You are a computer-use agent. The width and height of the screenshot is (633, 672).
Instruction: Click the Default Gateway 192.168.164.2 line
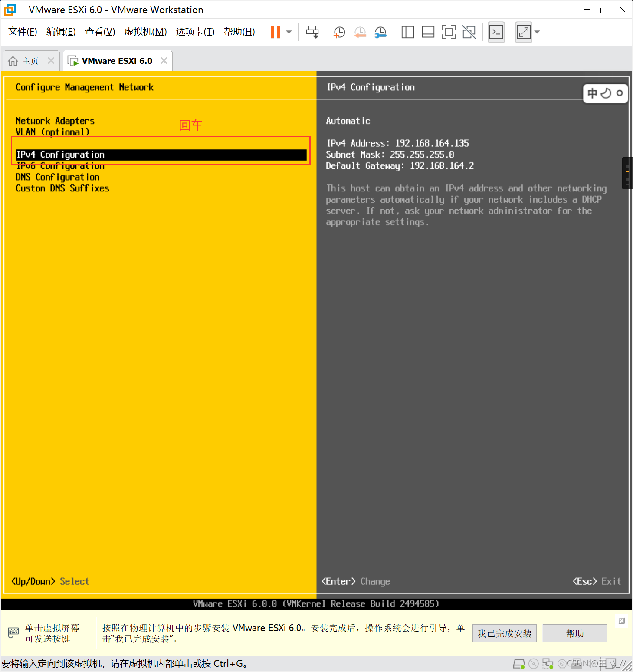click(400, 166)
